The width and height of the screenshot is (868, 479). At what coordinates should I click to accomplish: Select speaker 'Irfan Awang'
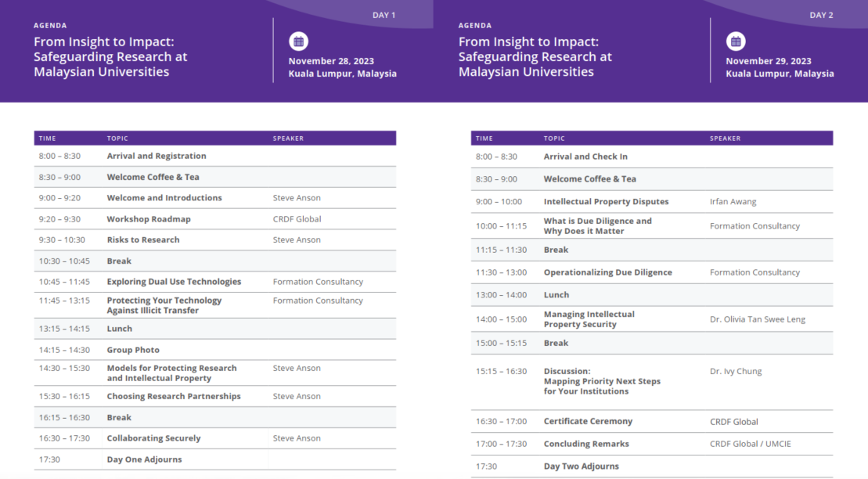point(733,202)
